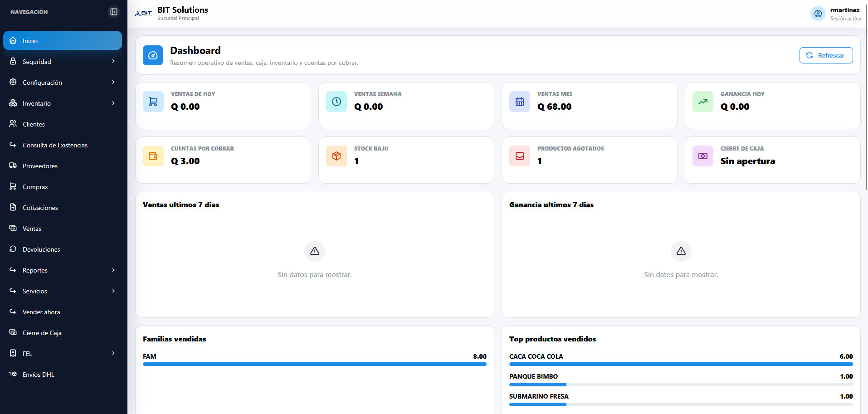Click the Refrescar button
This screenshot has width=868, height=414.
click(x=826, y=55)
